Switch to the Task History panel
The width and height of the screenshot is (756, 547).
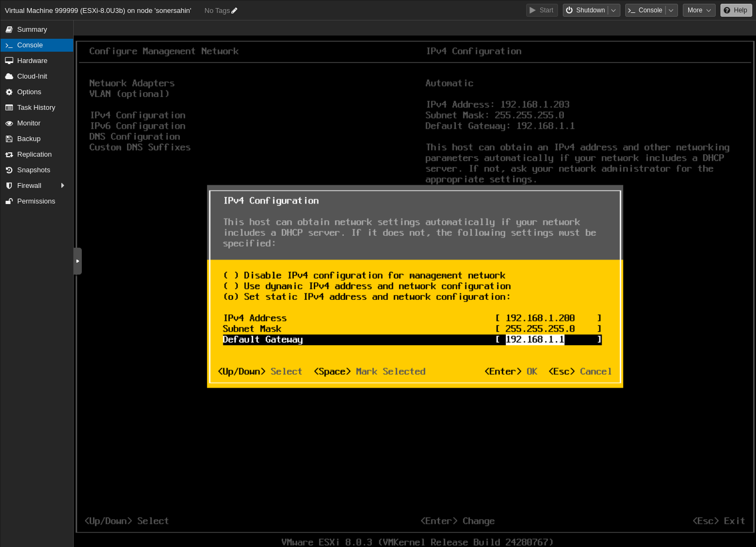pyautogui.click(x=9, y=107)
